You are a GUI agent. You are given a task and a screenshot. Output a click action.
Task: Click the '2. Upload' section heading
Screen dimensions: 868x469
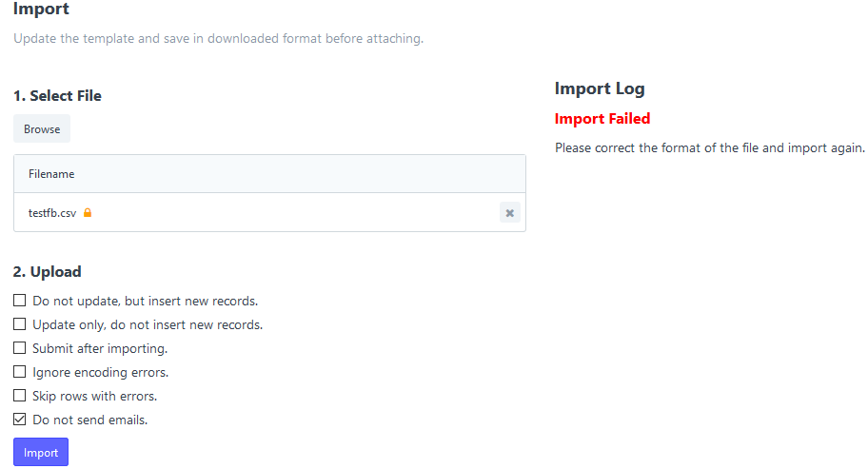[48, 272]
